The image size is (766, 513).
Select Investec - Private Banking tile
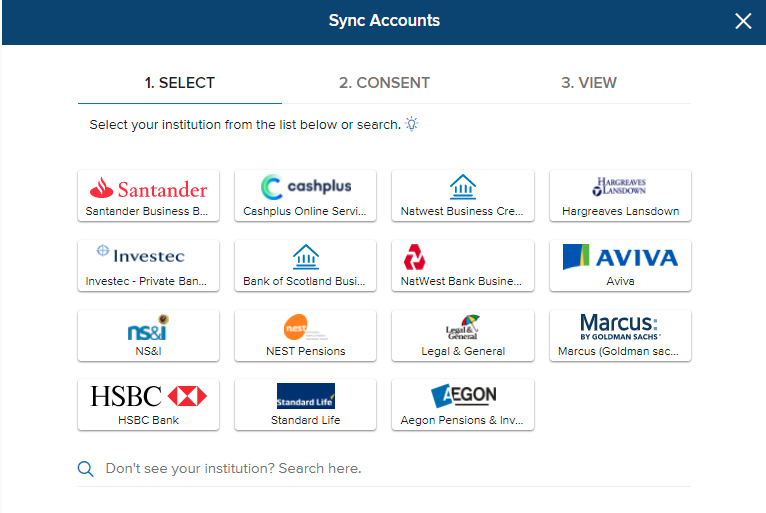tap(149, 265)
